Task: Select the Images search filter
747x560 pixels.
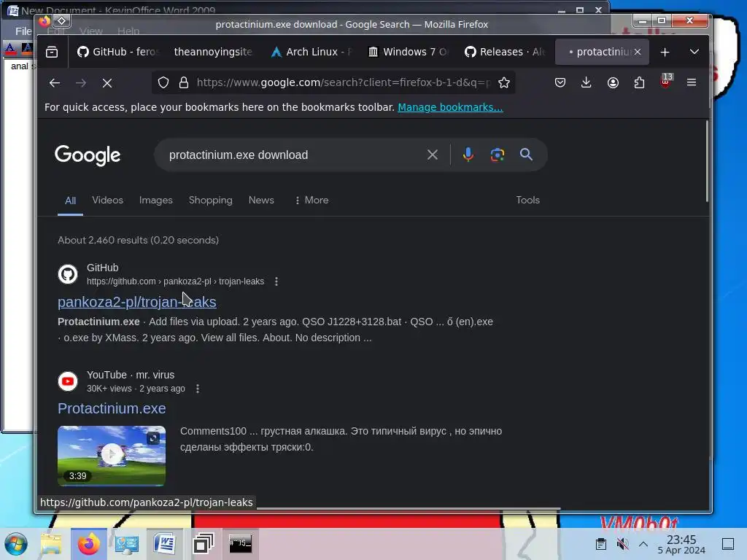Action: (x=156, y=201)
